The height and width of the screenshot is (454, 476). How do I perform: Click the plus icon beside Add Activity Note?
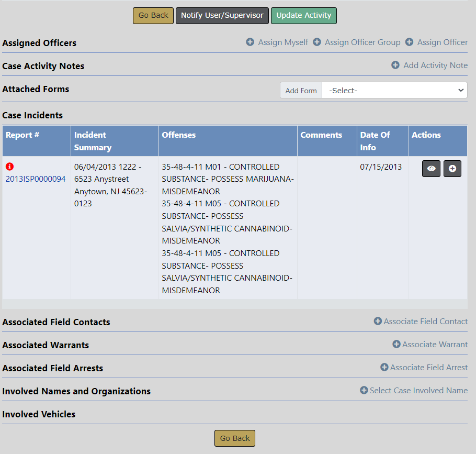pos(395,65)
